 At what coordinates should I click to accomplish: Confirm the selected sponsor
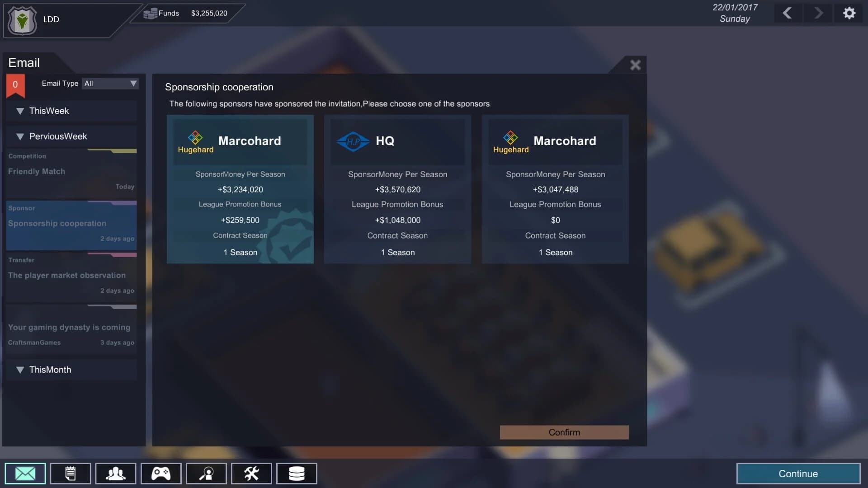point(564,432)
